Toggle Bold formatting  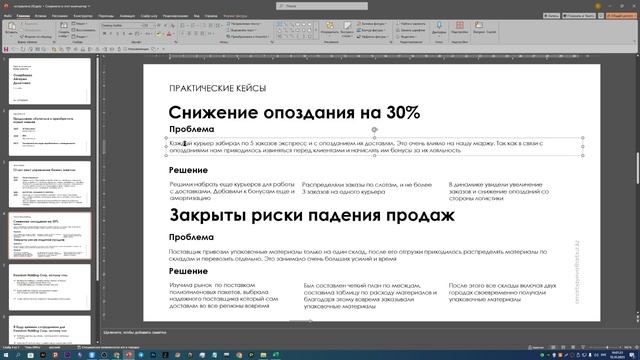(104, 33)
